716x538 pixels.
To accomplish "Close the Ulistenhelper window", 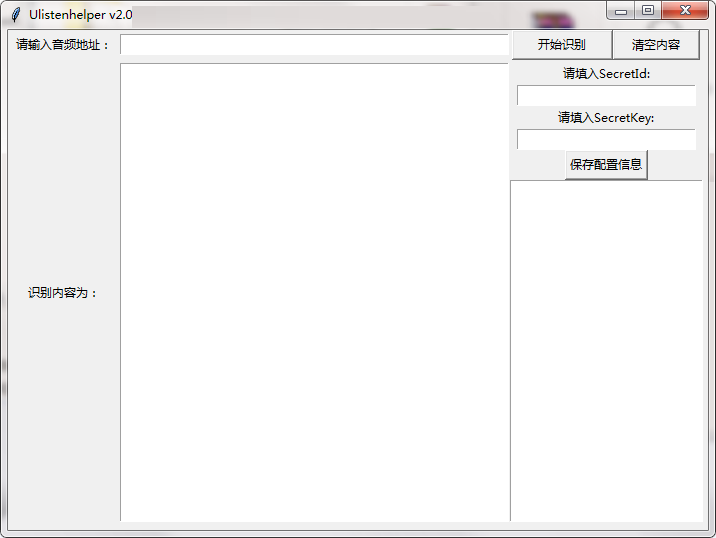I will 685,11.
